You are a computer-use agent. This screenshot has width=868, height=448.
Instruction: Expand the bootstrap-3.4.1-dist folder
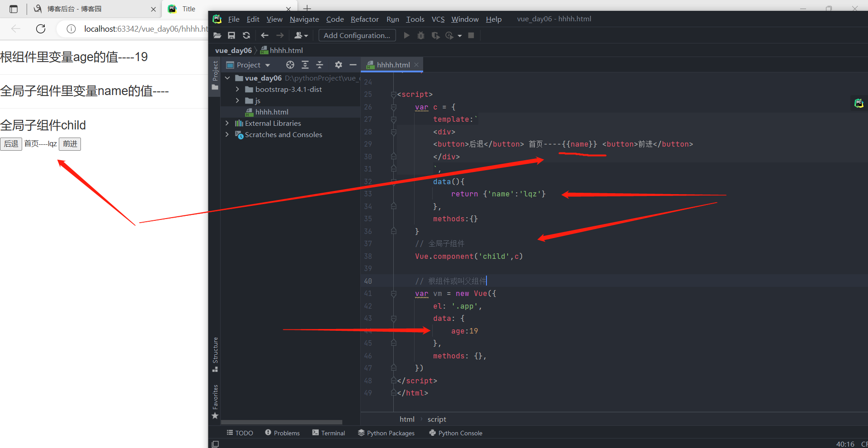237,89
